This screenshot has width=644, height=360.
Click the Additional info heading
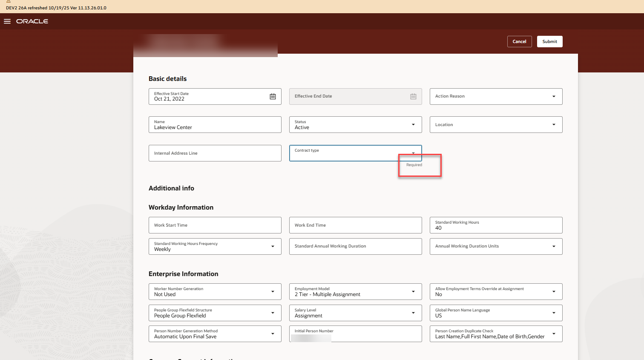pyautogui.click(x=171, y=188)
